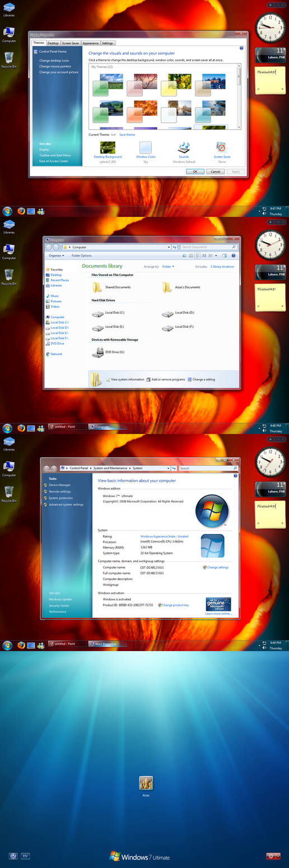Click Windows Experience Index: Unrated link
Viewport: 289px width, 868px height.
165,536
